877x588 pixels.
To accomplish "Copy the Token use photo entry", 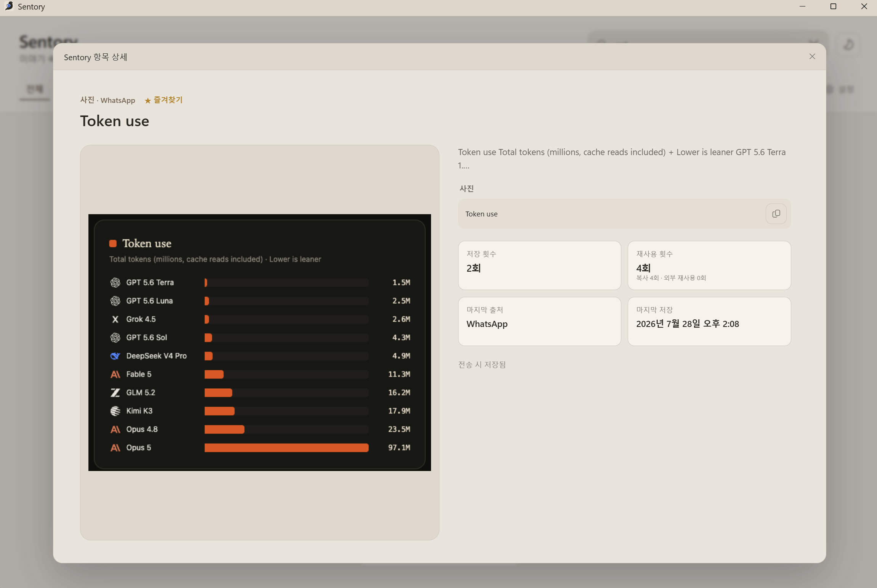I will pyautogui.click(x=776, y=214).
